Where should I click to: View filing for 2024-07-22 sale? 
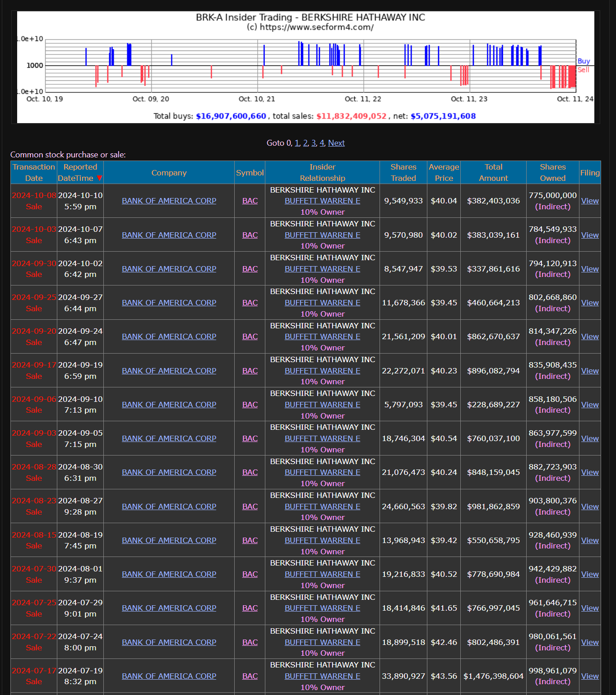pyautogui.click(x=590, y=642)
